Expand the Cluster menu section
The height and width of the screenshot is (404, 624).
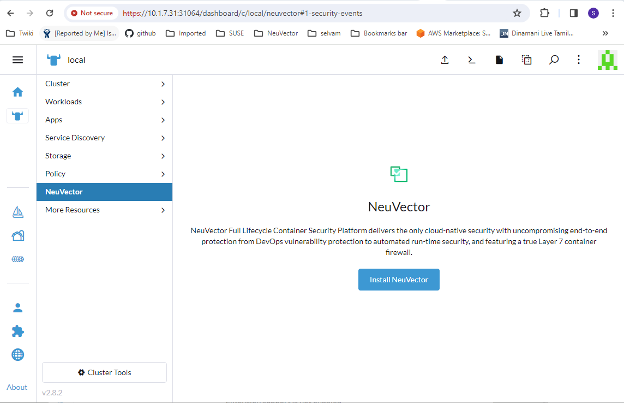(104, 83)
